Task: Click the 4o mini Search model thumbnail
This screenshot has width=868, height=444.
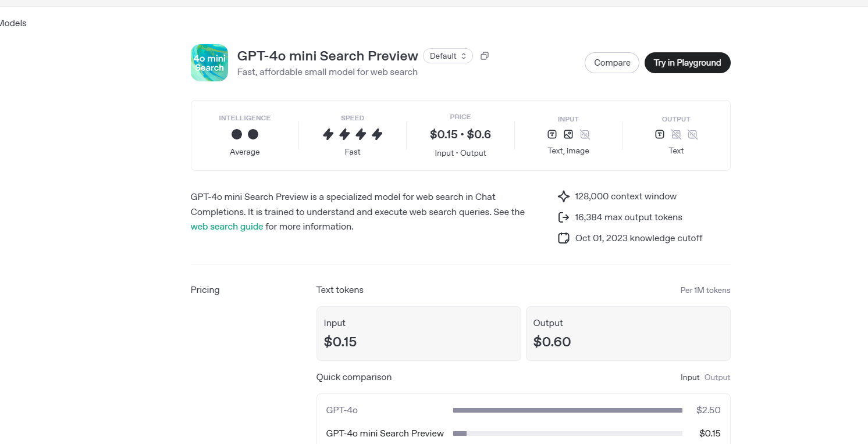Action: (x=209, y=63)
